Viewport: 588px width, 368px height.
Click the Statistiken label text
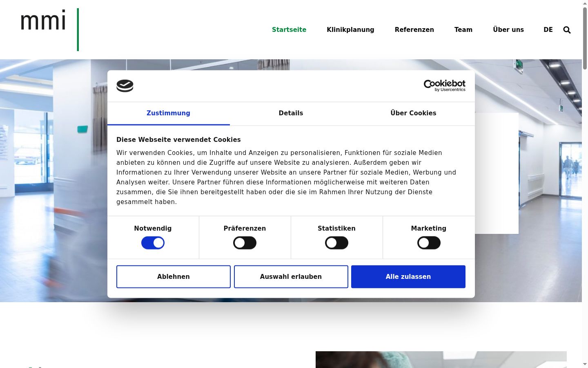click(336, 229)
